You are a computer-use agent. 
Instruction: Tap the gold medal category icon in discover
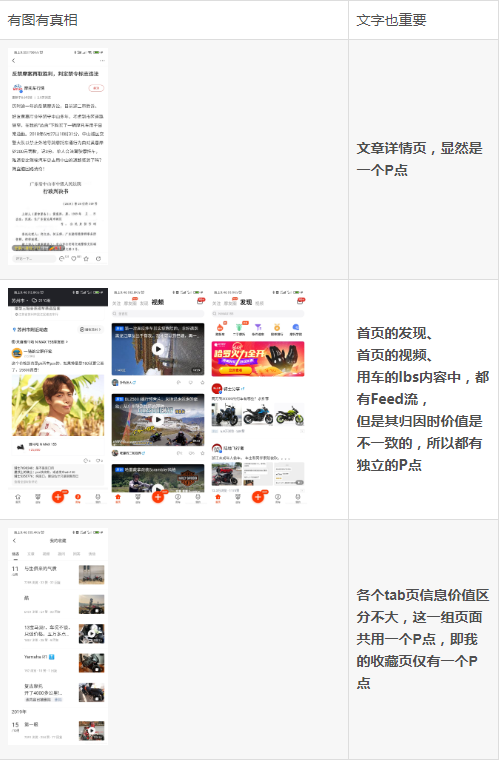click(x=277, y=329)
